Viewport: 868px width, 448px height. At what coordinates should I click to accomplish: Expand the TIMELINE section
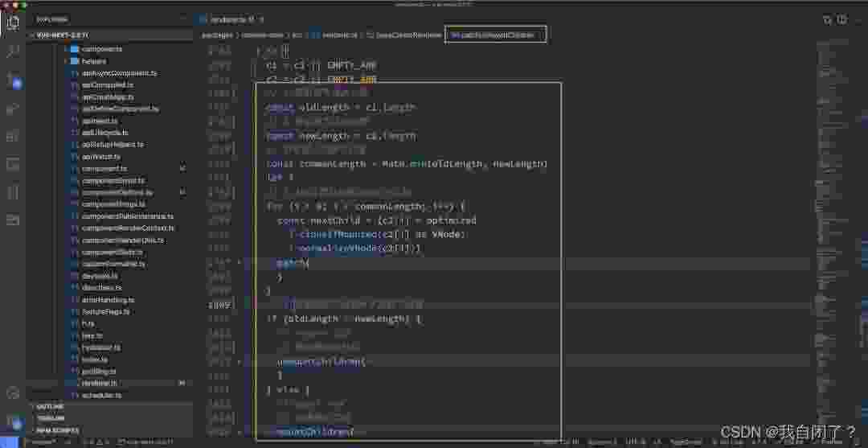(x=109, y=418)
